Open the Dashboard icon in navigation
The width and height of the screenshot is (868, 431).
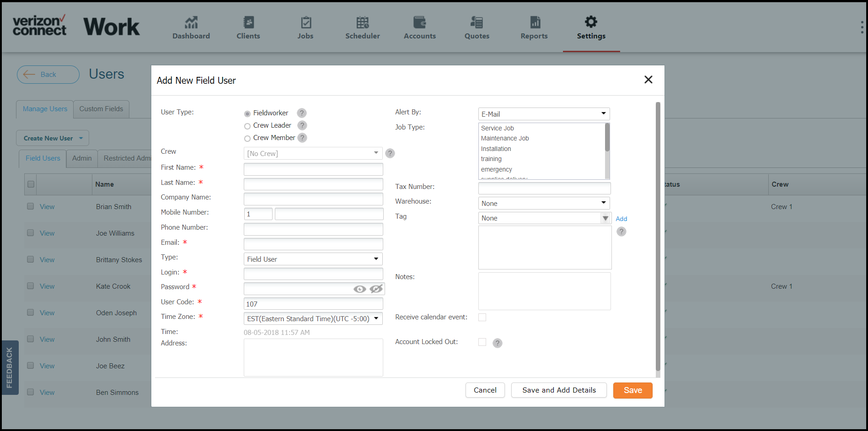191,22
